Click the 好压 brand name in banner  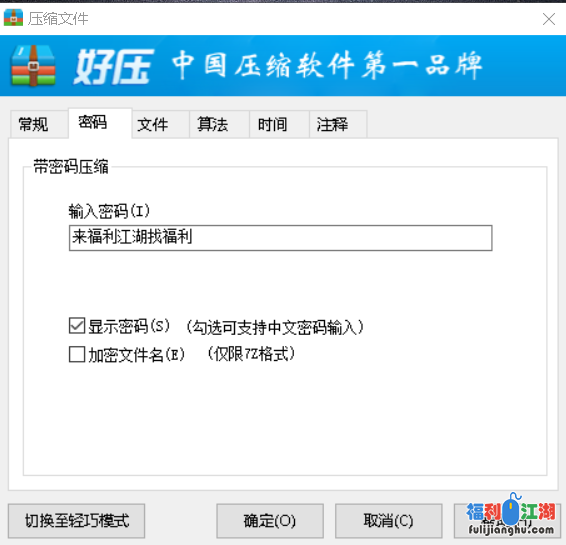coord(113,66)
